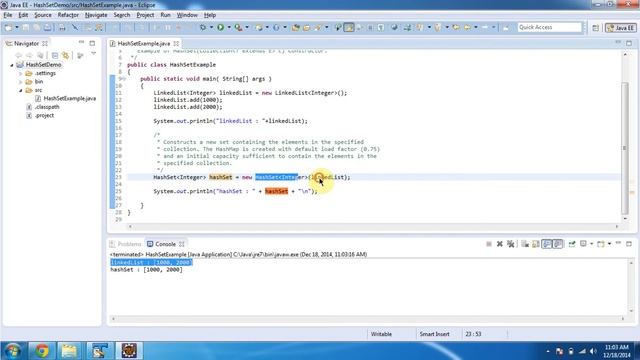Click the Remove All Terminated Launches double-X icon
This screenshot has height=360, width=640.
click(511, 244)
